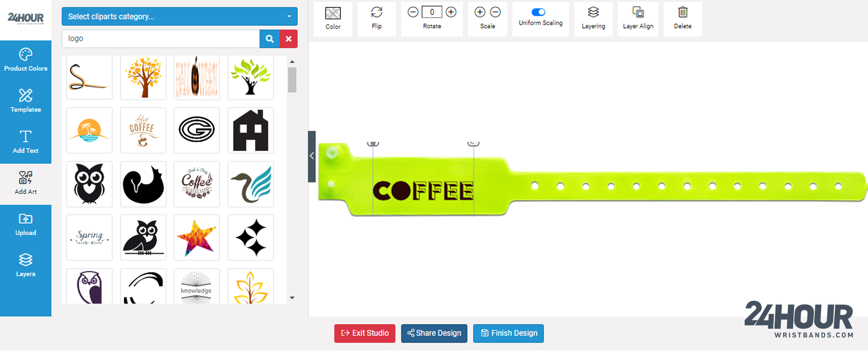Expand the Select cliparts category dropdown
This screenshot has width=868, height=355.
click(x=179, y=17)
